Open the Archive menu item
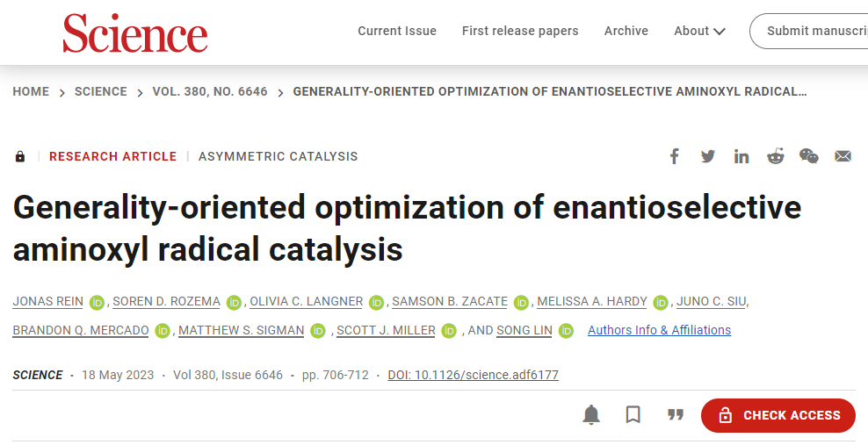This screenshot has height=445, width=868. click(626, 31)
